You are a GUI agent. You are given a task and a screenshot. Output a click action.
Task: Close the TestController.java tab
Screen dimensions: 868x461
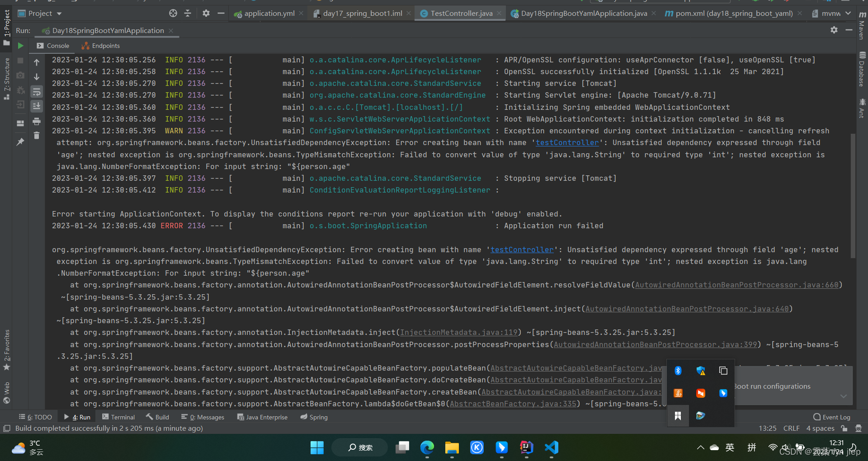click(499, 14)
